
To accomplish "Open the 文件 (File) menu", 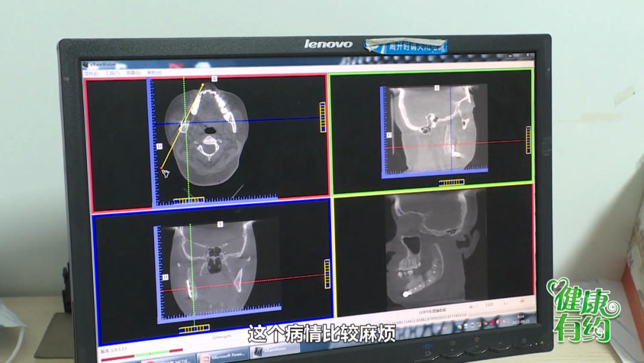I will click(90, 73).
